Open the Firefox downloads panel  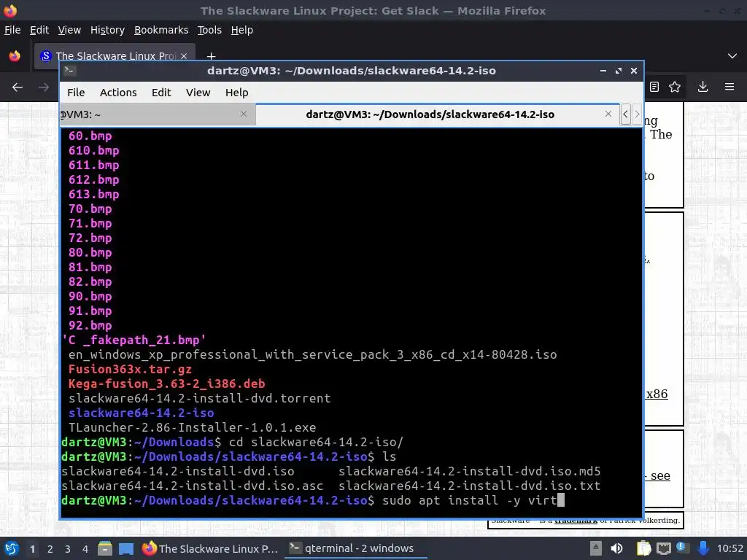703,87
